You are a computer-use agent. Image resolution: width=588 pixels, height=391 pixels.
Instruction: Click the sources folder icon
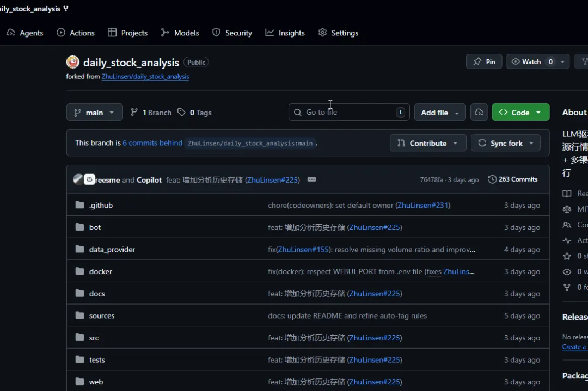pyautogui.click(x=79, y=315)
